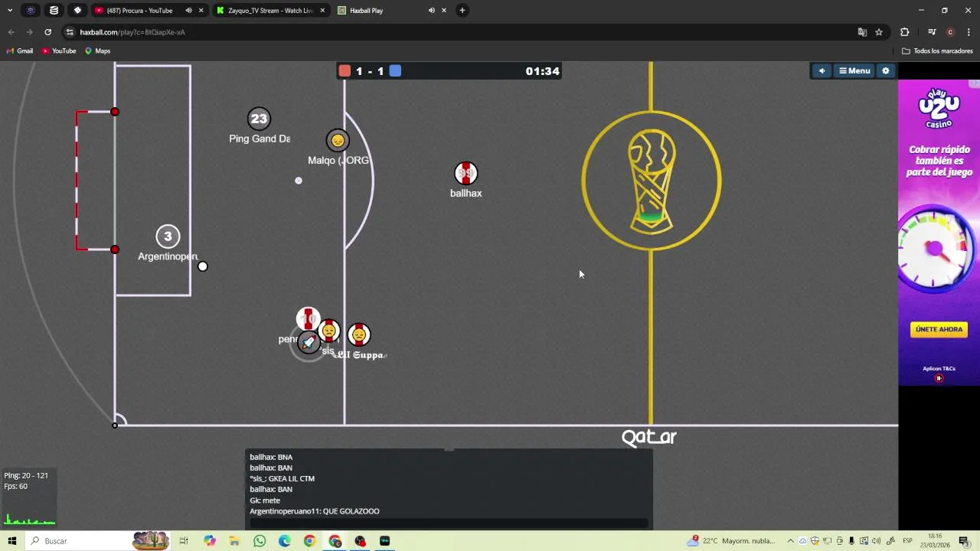
Task: Select chat line '*sls_: GKEA LIL CTM'
Action: tap(282, 478)
